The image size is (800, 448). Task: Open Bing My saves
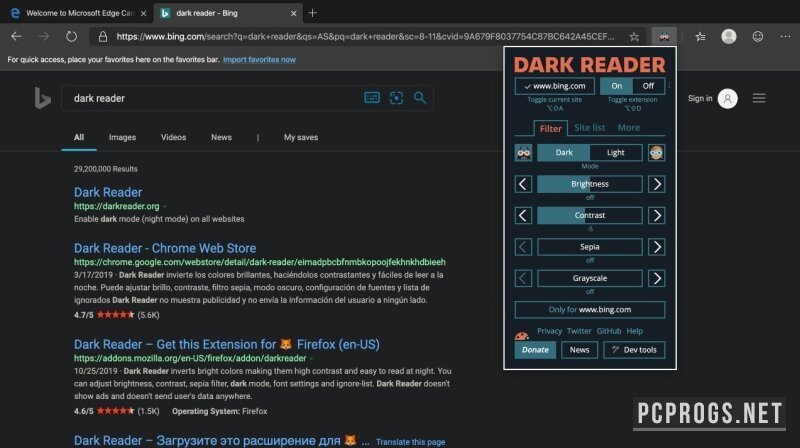(x=301, y=137)
